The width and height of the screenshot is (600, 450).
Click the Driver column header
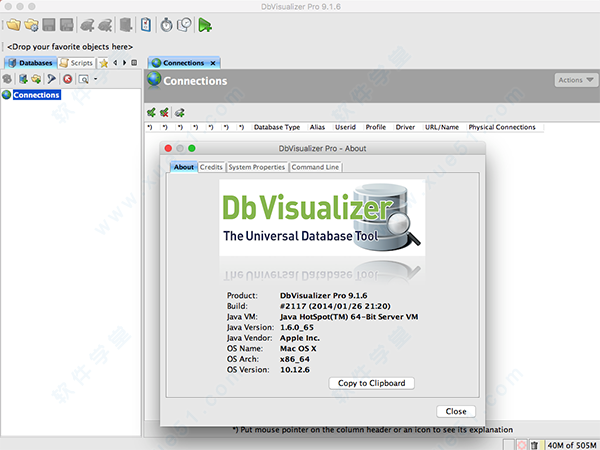pos(405,127)
